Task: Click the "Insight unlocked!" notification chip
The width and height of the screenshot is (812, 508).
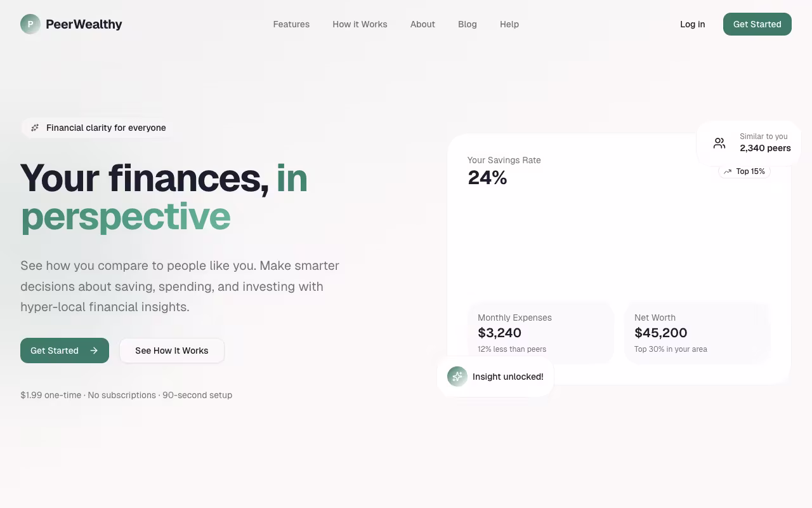Action: 495,376
